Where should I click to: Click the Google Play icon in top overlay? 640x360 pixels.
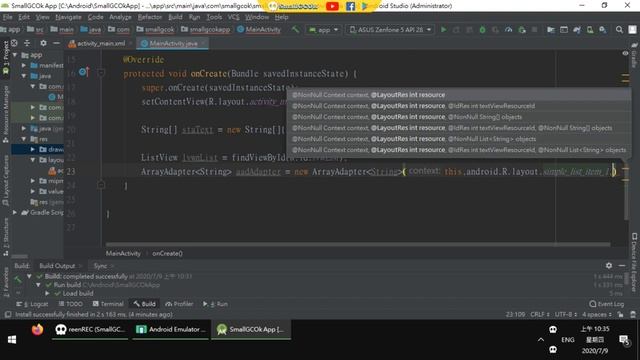click(364, 6)
